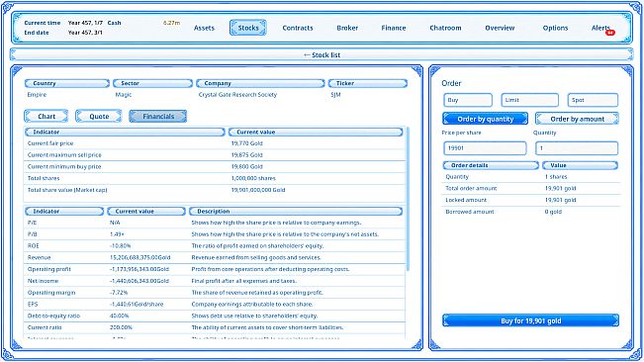Click the Description column header

pos(296,212)
